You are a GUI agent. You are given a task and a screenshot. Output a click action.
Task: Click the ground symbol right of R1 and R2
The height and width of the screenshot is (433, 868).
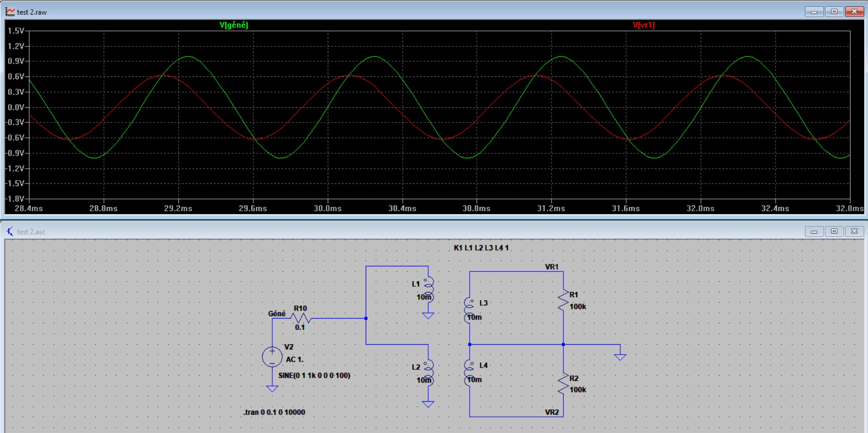point(620,357)
